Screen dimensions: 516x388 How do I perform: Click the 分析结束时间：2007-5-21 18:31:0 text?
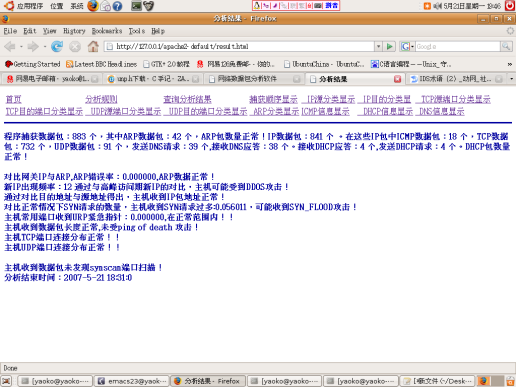[x=68, y=278]
